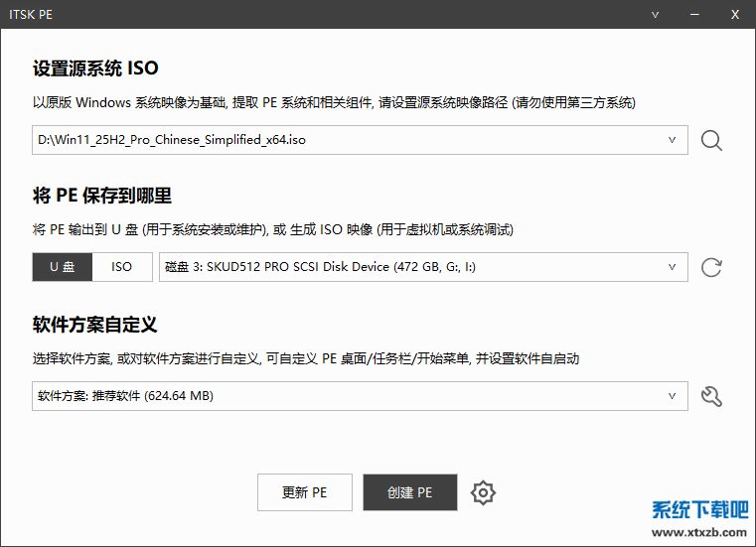Click the 更新 PE button
The height and width of the screenshot is (547, 756).
(x=305, y=492)
